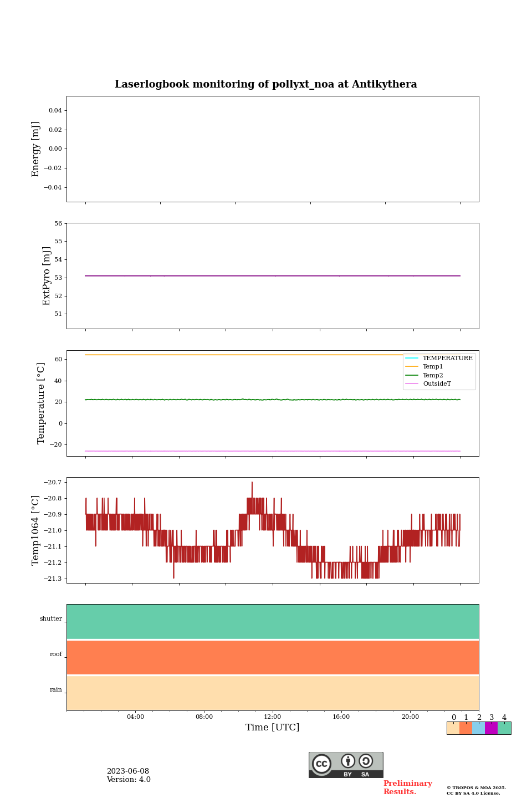The width and height of the screenshot is (532, 798).
Task: Click the rain row label
Action: [x=56, y=690]
